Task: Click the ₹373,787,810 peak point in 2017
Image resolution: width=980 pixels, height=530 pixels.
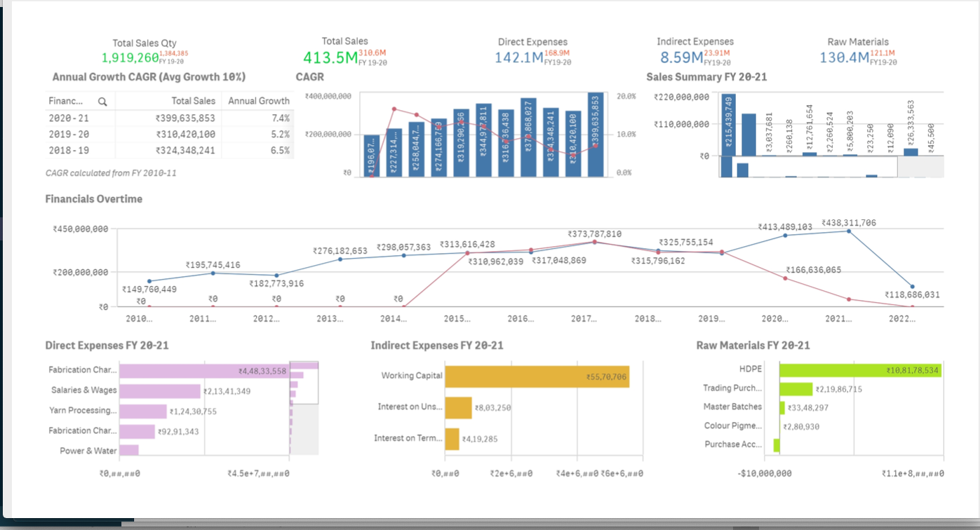Action: [x=594, y=242]
